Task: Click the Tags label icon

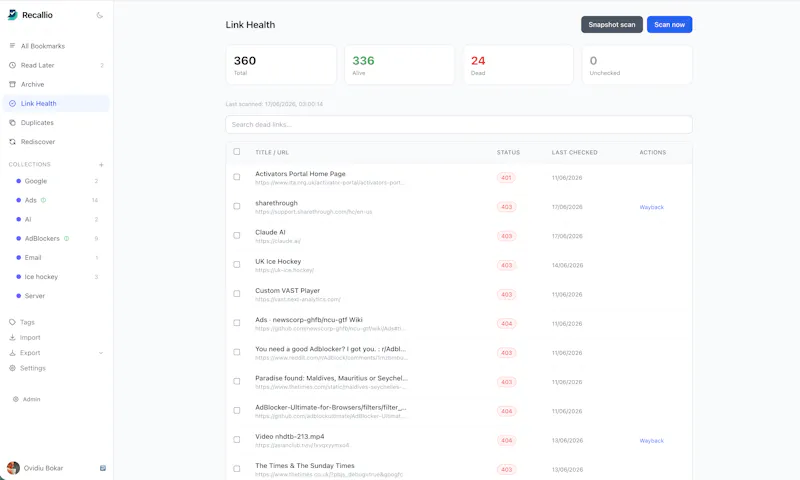Action: (12, 322)
